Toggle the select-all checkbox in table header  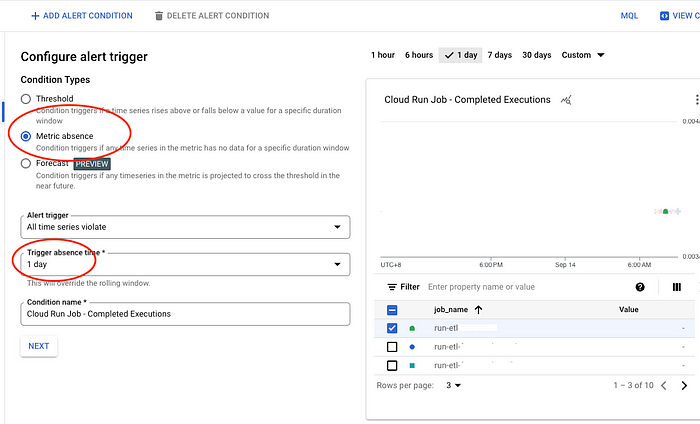click(392, 310)
